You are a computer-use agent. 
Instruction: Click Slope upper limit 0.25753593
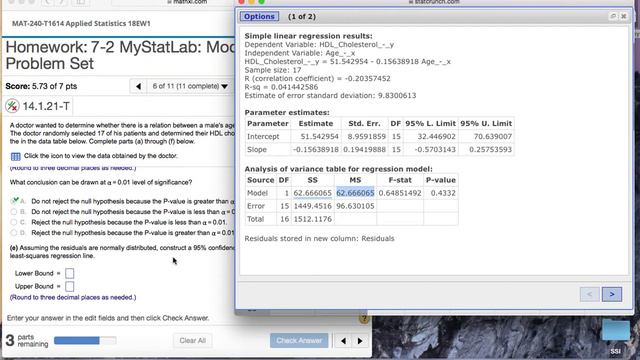(x=490, y=150)
